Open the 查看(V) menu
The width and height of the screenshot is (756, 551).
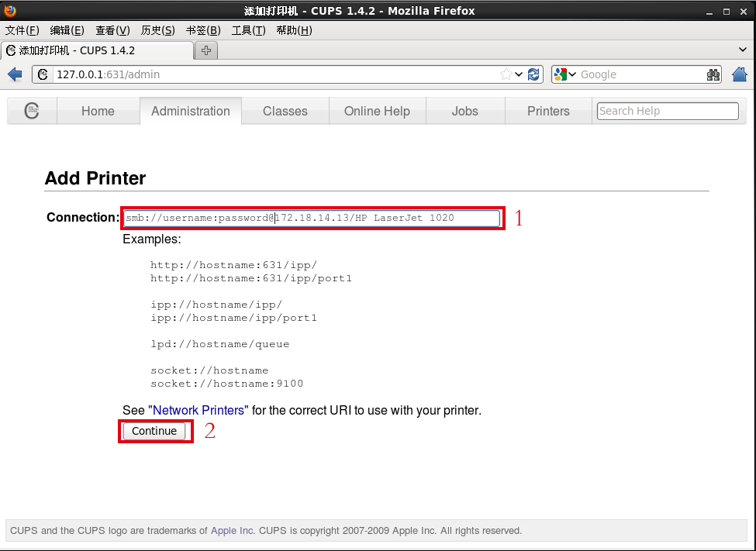coord(112,30)
